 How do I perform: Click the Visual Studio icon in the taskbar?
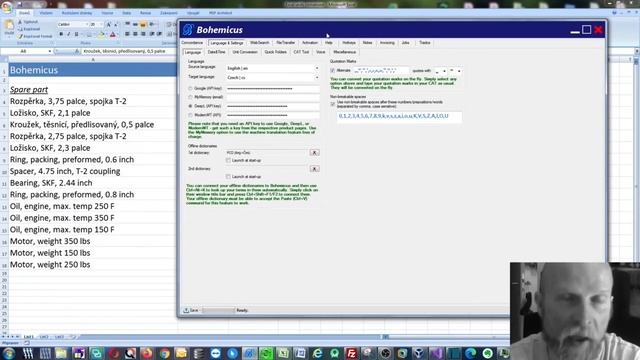pyautogui.click(x=436, y=353)
